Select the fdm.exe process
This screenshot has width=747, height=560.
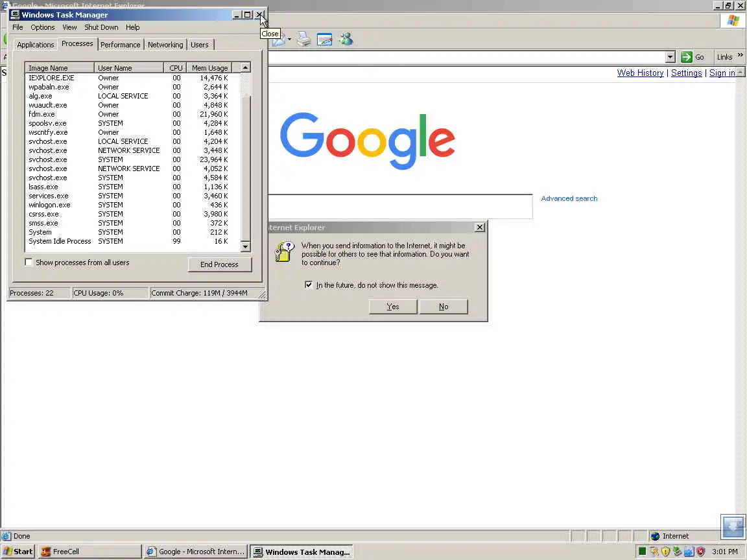(133, 114)
